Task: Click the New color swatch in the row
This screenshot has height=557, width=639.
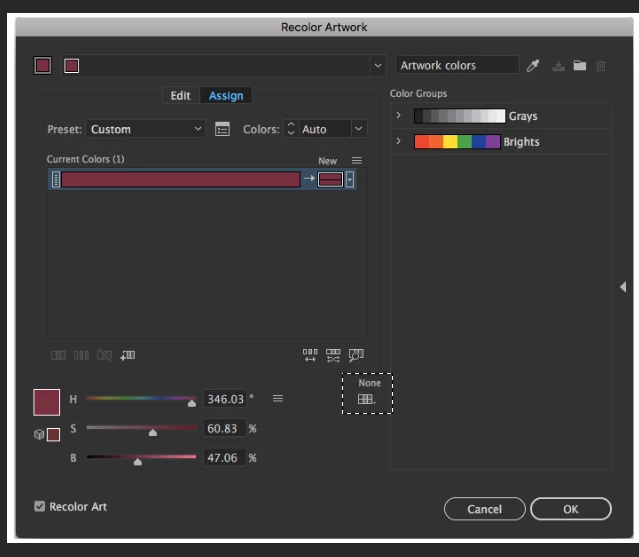Action: (x=331, y=179)
